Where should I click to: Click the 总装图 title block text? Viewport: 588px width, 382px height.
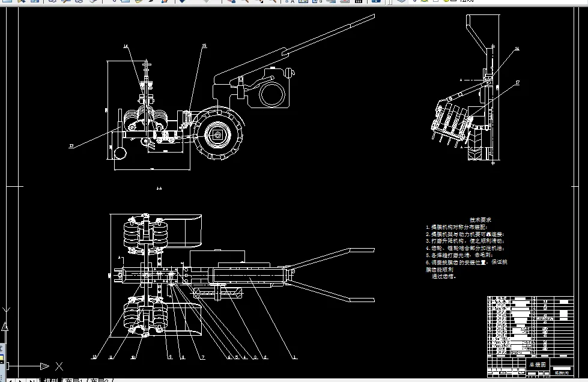(538, 365)
